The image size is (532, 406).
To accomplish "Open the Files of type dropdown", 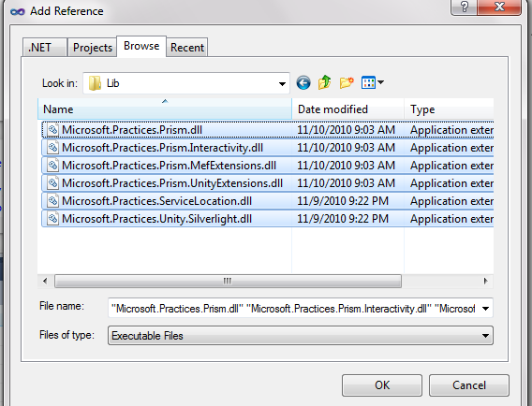I will point(485,336).
